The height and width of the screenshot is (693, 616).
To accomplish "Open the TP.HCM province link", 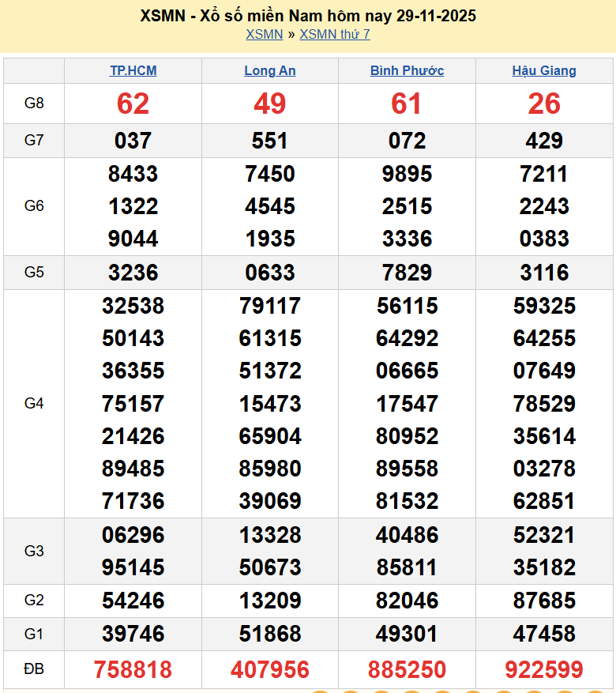I will tap(133, 70).
